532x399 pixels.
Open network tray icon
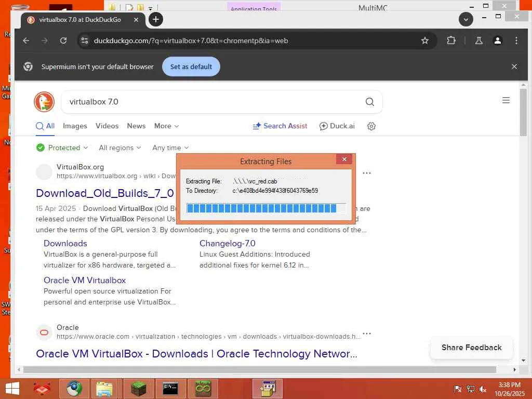pyautogui.click(x=470, y=389)
